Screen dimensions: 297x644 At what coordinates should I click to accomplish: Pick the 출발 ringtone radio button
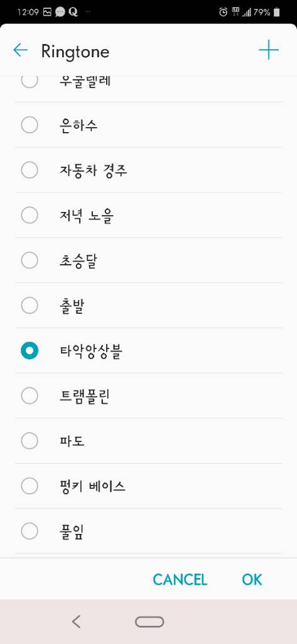[x=30, y=306]
